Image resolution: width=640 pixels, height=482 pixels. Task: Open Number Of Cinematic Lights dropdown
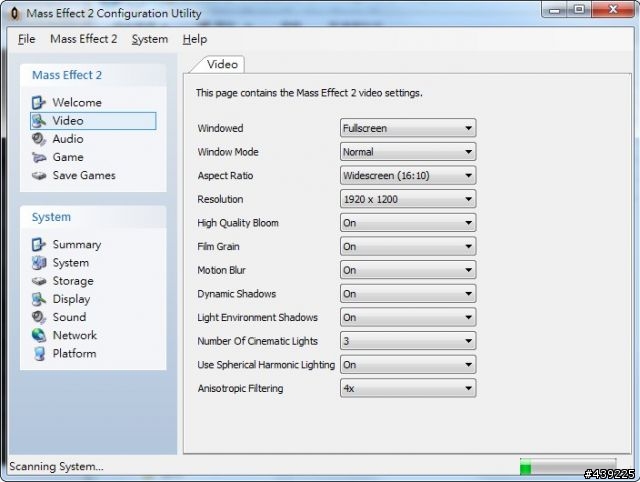point(408,341)
